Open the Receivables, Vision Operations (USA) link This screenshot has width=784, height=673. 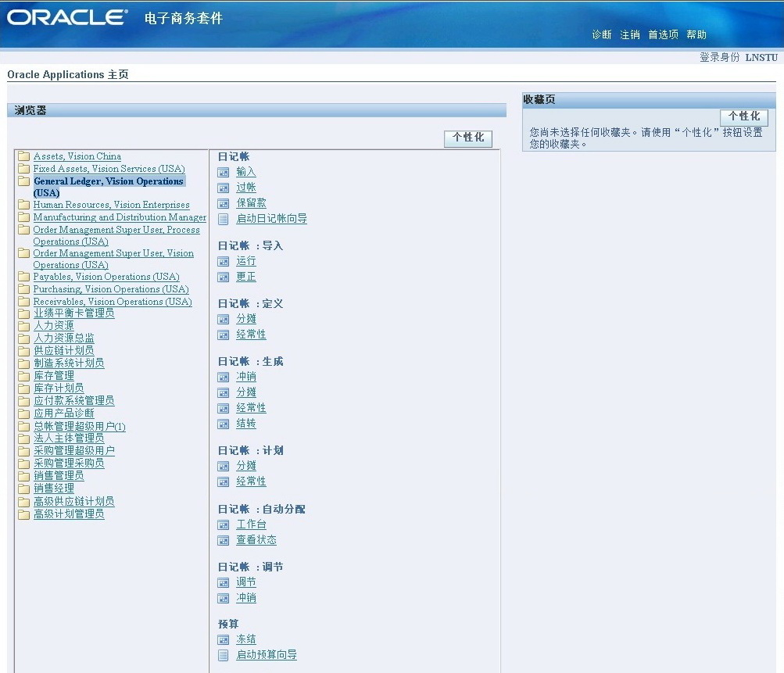tap(113, 302)
